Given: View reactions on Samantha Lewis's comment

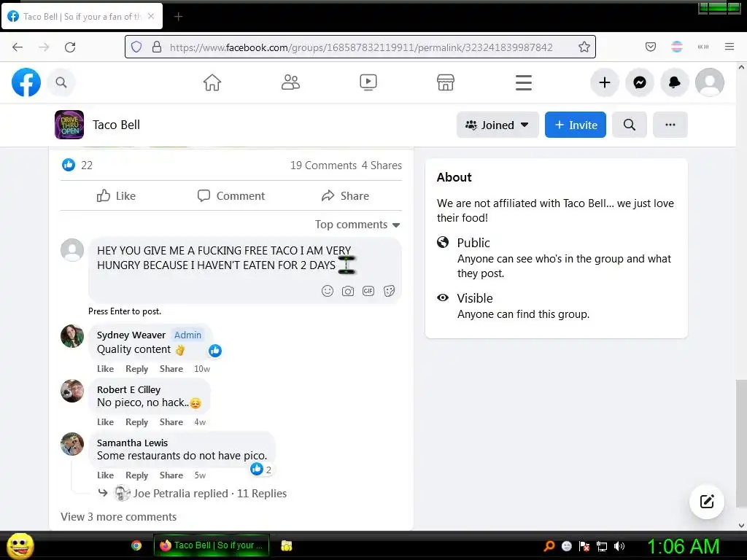Looking at the screenshot, I should [x=261, y=470].
